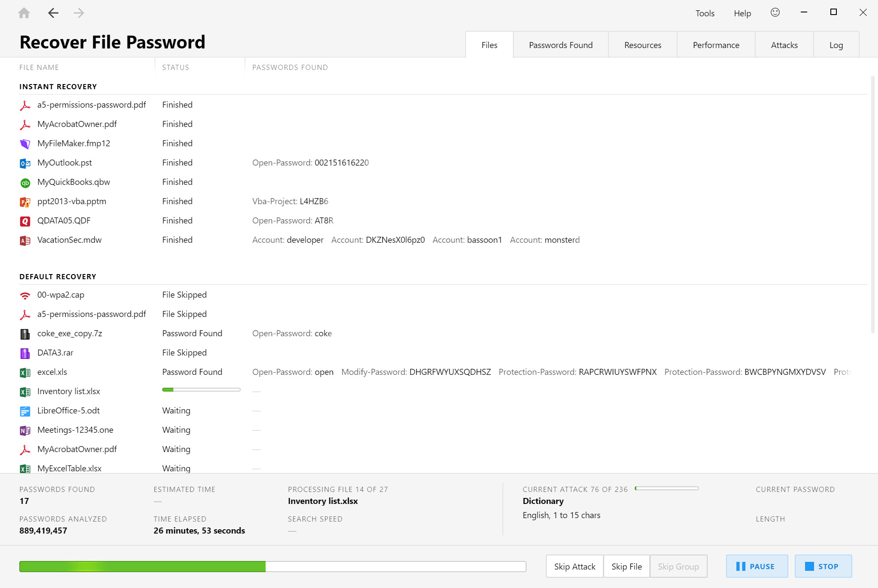Image resolution: width=878 pixels, height=588 pixels.
Task: Click the Skip Group button
Action: point(678,566)
